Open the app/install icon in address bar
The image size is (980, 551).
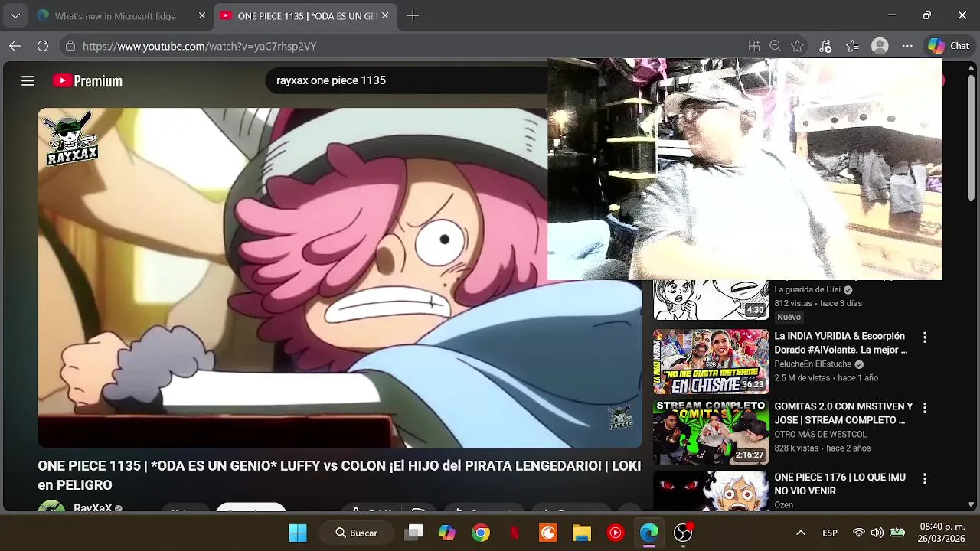click(x=754, y=46)
